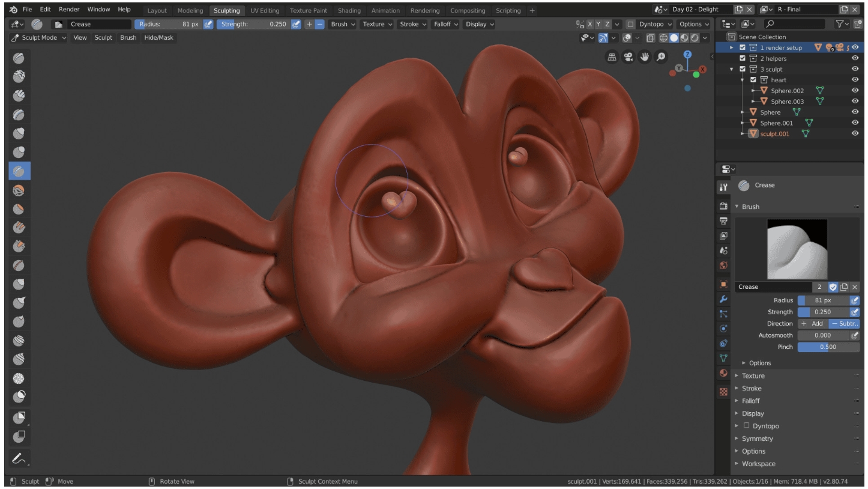Image resolution: width=868 pixels, height=489 pixels.
Task: Open the Texture checker properties tab
Action: tap(723, 391)
